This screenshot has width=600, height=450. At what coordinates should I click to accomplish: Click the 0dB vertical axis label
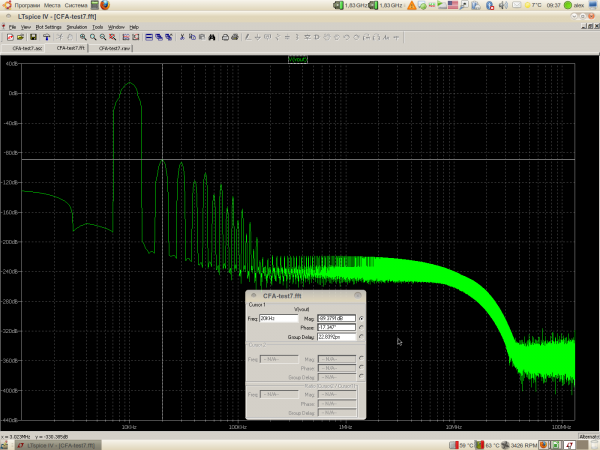click(13, 93)
